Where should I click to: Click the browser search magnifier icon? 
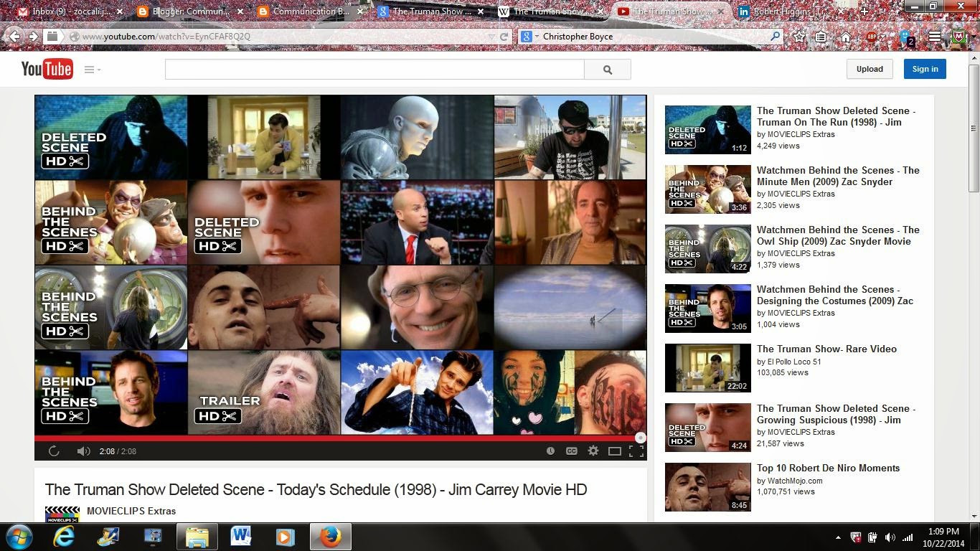pyautogui.click(x=775, y=36)
